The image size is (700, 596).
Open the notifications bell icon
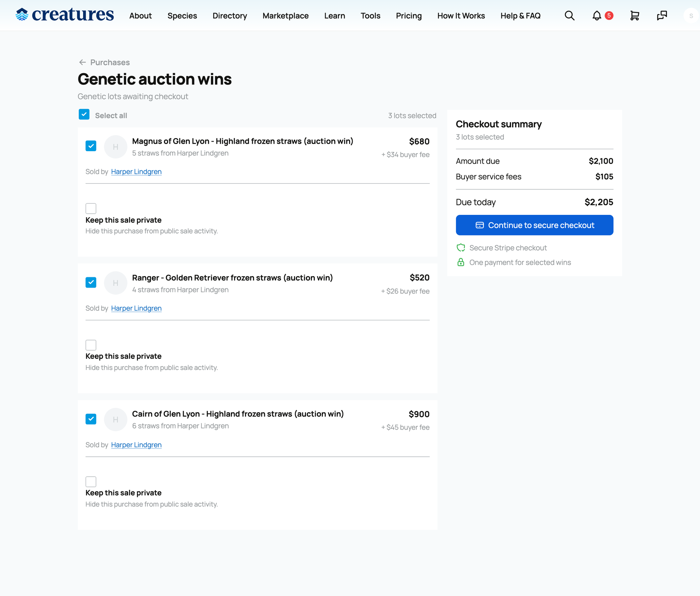597,16
